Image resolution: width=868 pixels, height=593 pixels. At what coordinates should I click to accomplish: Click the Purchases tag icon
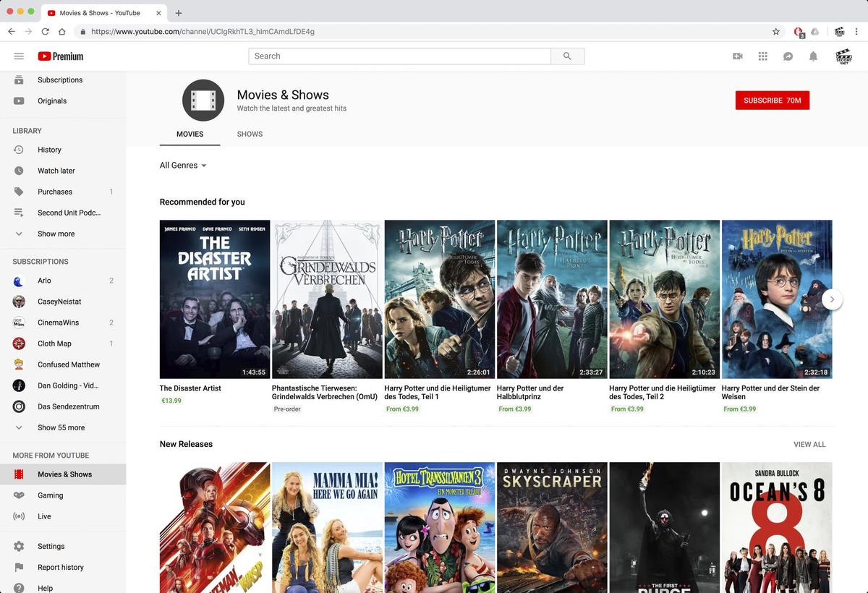pyautogui.click(x=19, y=192)
